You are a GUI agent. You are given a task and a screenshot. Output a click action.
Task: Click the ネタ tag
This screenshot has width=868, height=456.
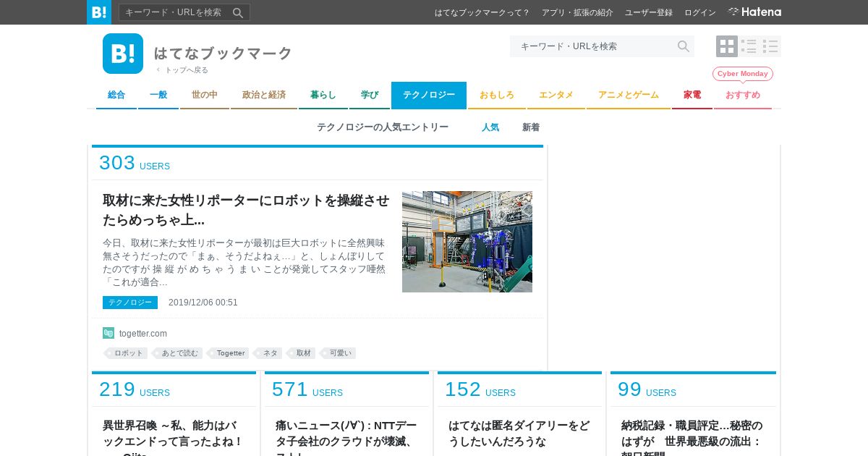tap(268, 353)
